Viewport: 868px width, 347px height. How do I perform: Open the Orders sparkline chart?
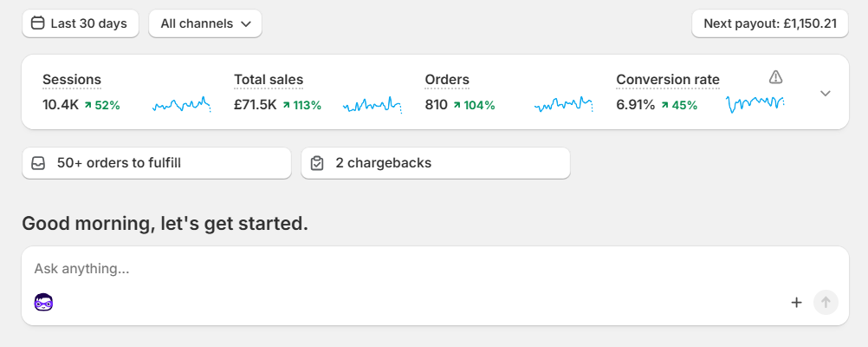click(564, 105)
